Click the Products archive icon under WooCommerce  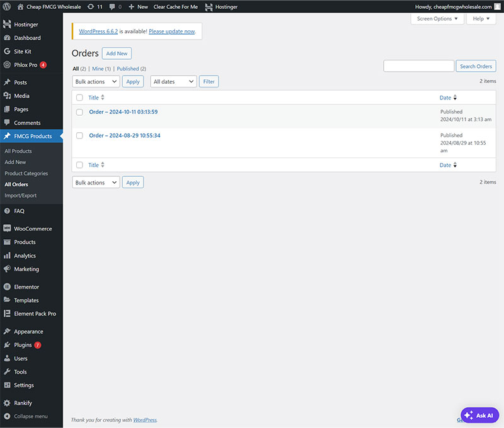[x=7, y=242]
